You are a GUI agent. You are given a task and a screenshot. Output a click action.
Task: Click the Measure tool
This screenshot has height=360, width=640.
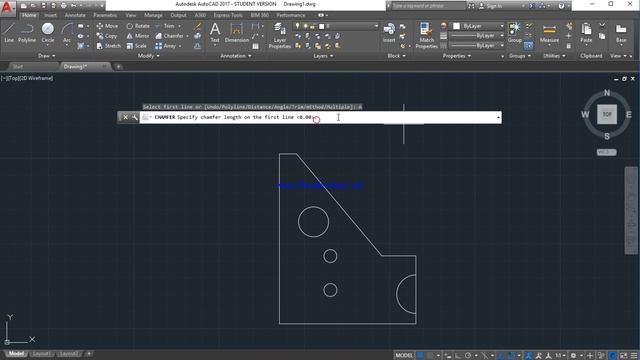point(549,33)
